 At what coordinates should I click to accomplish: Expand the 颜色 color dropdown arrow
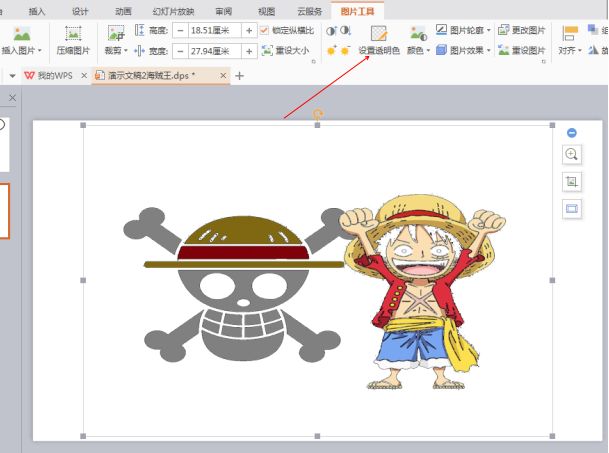click(428, 51)
